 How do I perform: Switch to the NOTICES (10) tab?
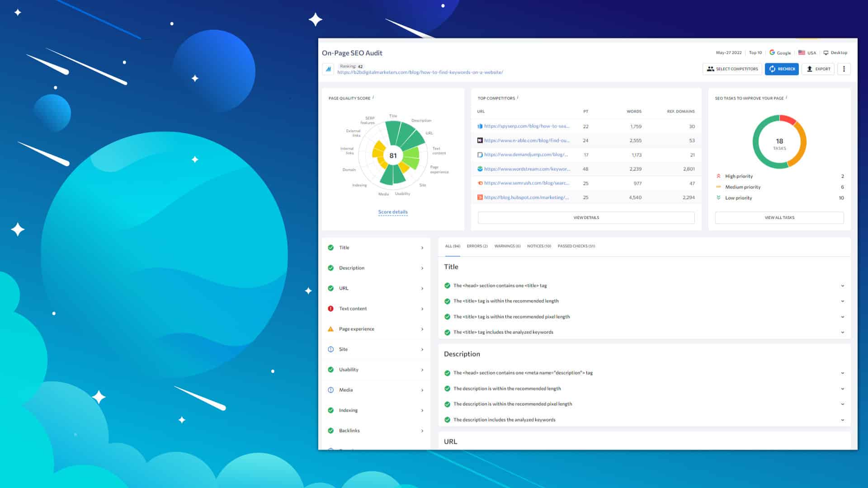click(539, 246)
